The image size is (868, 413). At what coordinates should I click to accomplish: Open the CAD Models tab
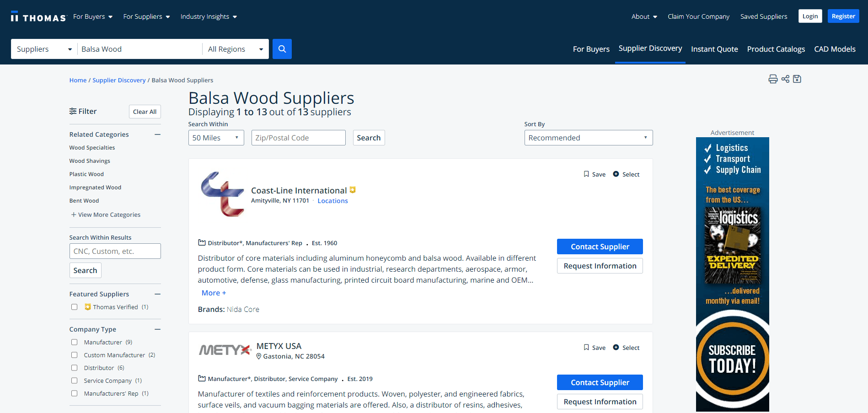[835, 49]
